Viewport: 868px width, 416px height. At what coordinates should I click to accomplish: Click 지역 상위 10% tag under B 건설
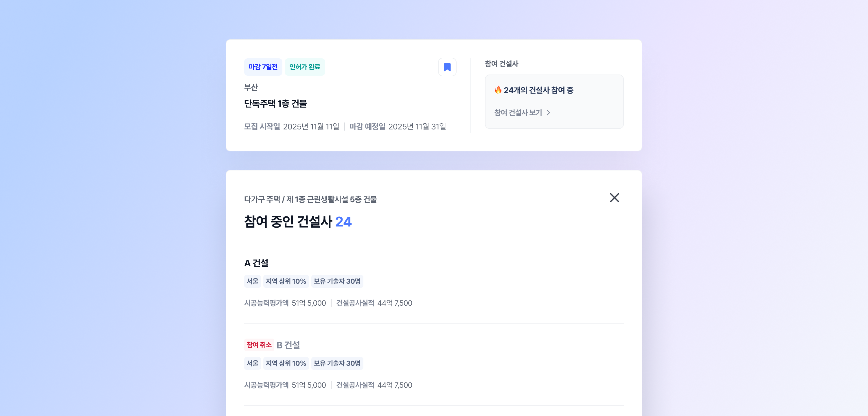[x=285, y=363]
